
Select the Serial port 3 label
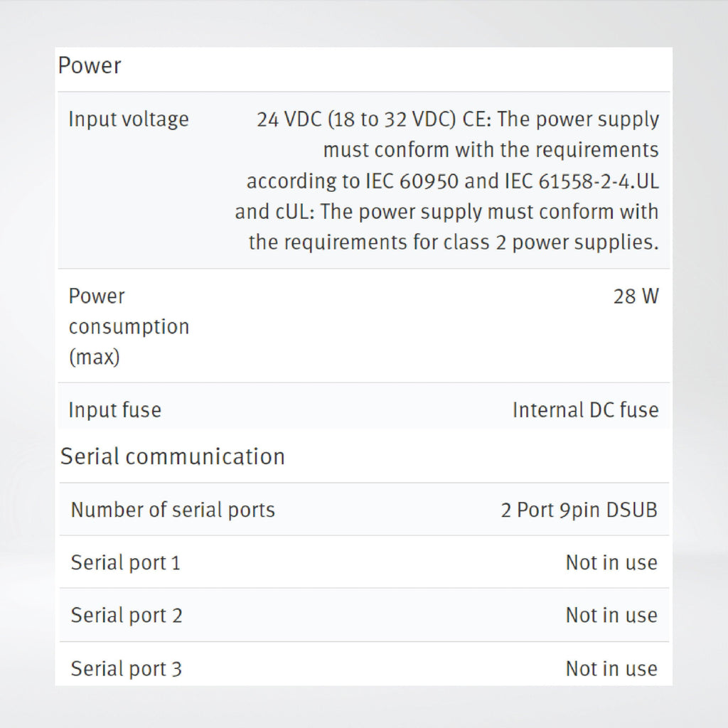[x=126, y=669]
